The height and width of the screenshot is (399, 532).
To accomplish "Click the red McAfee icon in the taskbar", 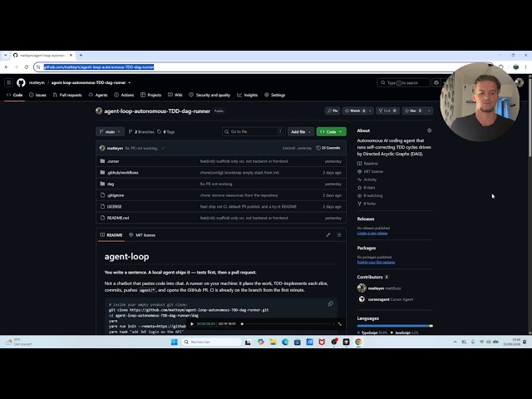I will tap(322, 342).
